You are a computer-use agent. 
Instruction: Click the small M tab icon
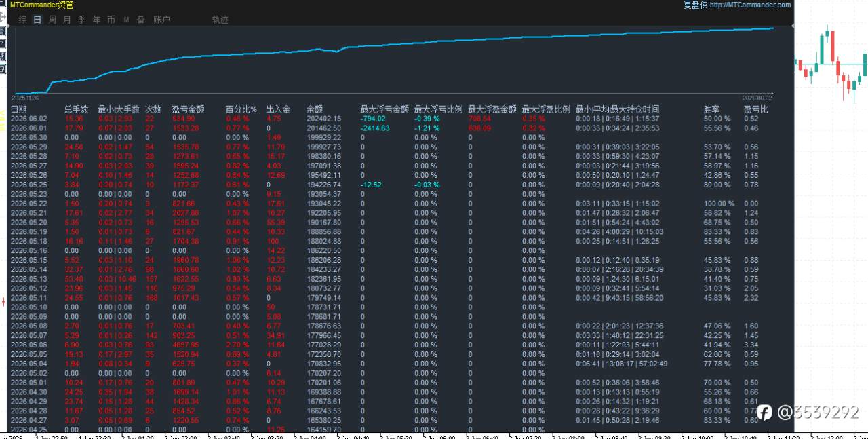126,20
